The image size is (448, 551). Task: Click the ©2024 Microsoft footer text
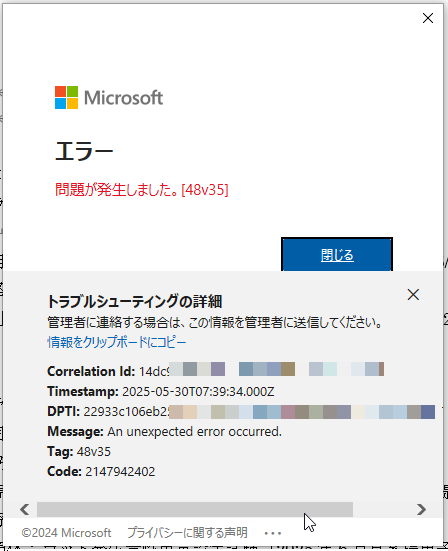point(66,533)
